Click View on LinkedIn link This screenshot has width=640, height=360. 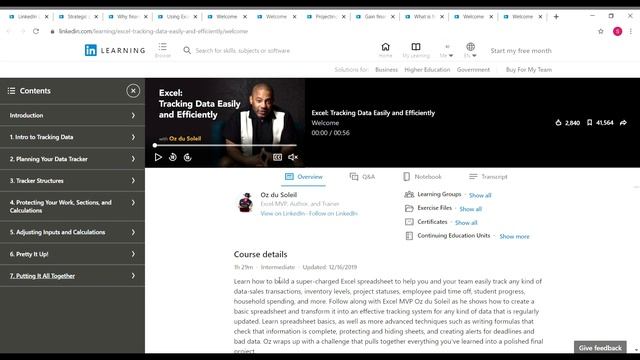tap(282, 213)
